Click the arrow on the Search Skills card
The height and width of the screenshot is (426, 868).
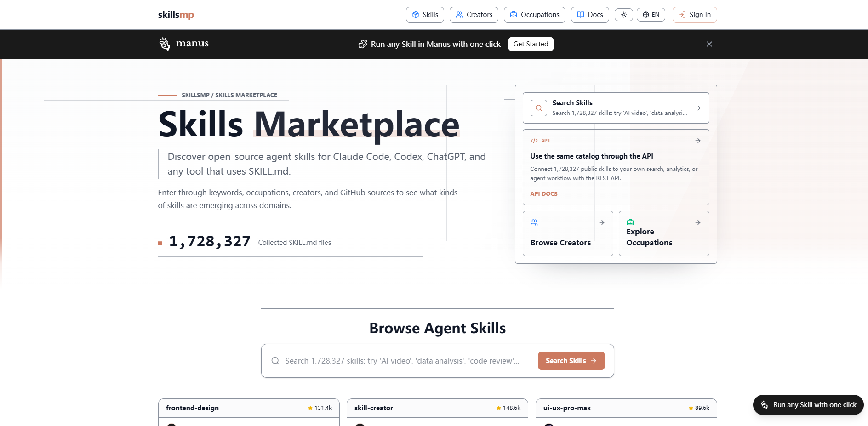[x=698, y=108]
